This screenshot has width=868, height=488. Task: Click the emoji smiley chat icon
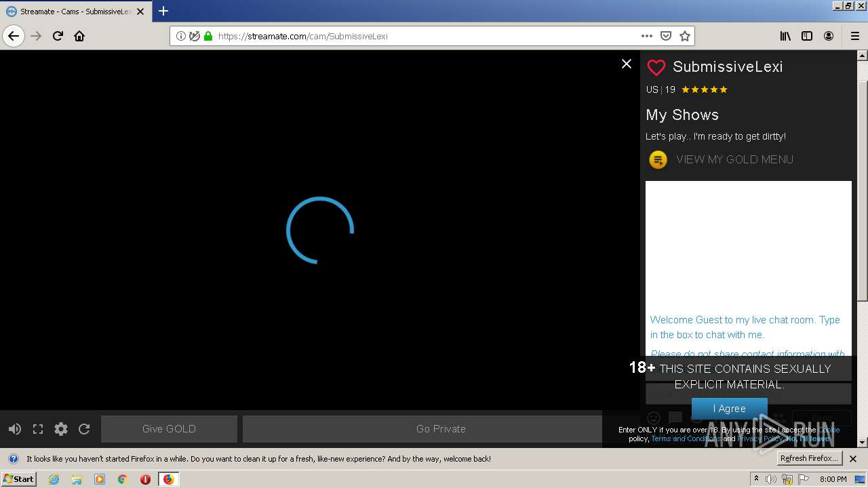point(654,418)
